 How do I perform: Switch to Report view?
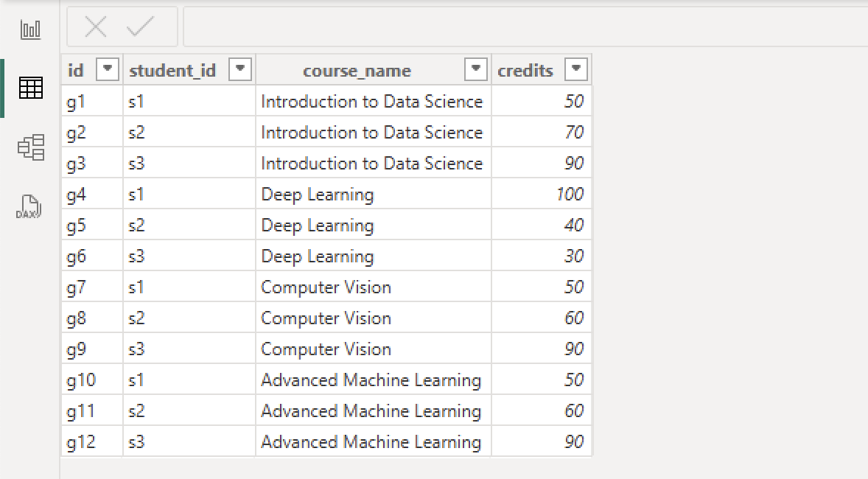29,28
